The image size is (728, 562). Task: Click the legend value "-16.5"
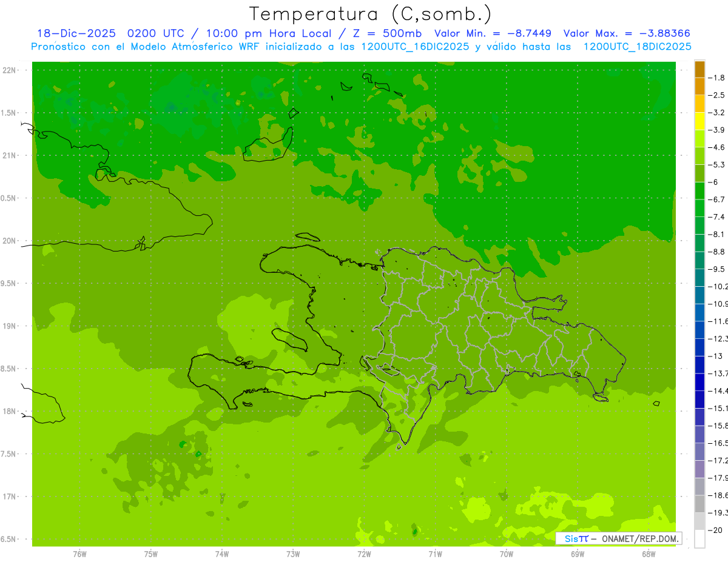(718, 443)
